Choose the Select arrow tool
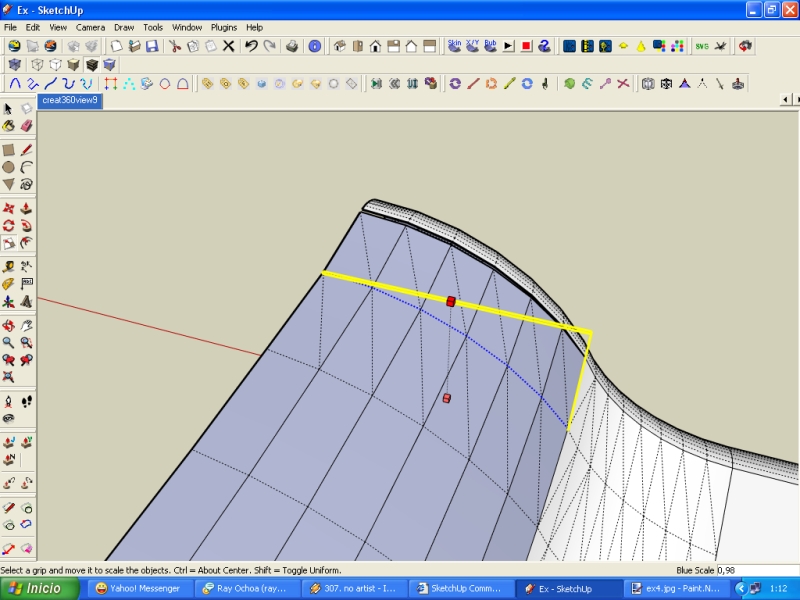This screenshot has height=600, width=800. point(9,108)
